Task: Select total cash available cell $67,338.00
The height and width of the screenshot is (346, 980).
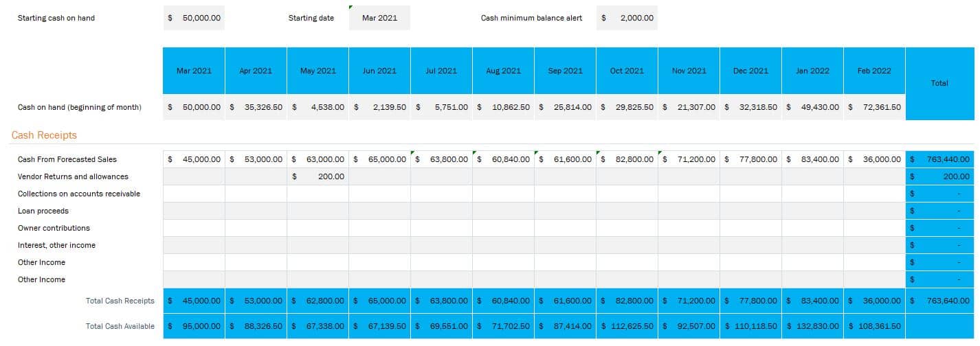Action: (318, 326)
